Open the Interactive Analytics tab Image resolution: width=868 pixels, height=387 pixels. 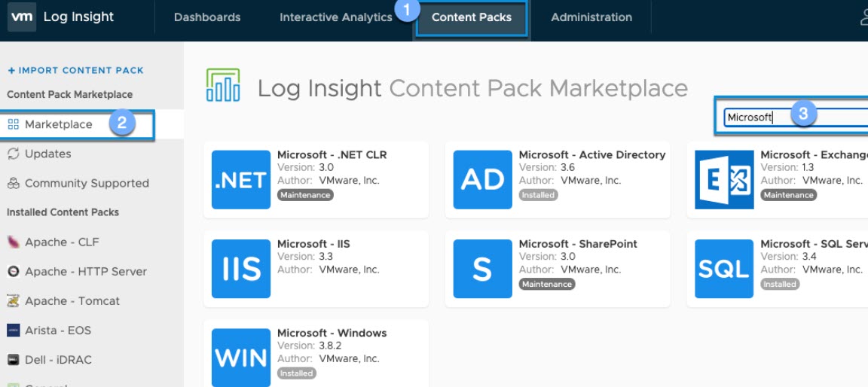tap(335, 17)
